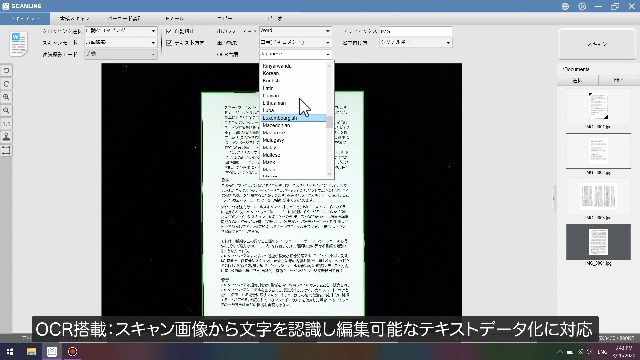
Task: Open the save location dropdown at right
Action: click(416, 42)
